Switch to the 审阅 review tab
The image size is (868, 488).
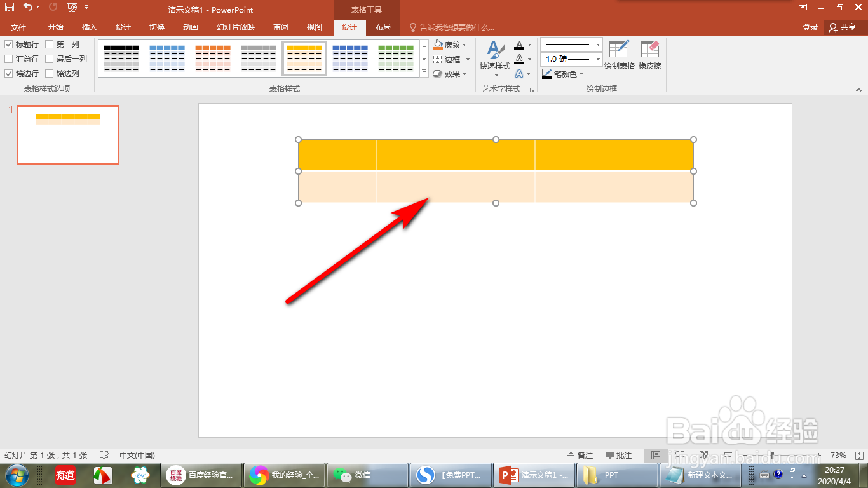(281, 27)
